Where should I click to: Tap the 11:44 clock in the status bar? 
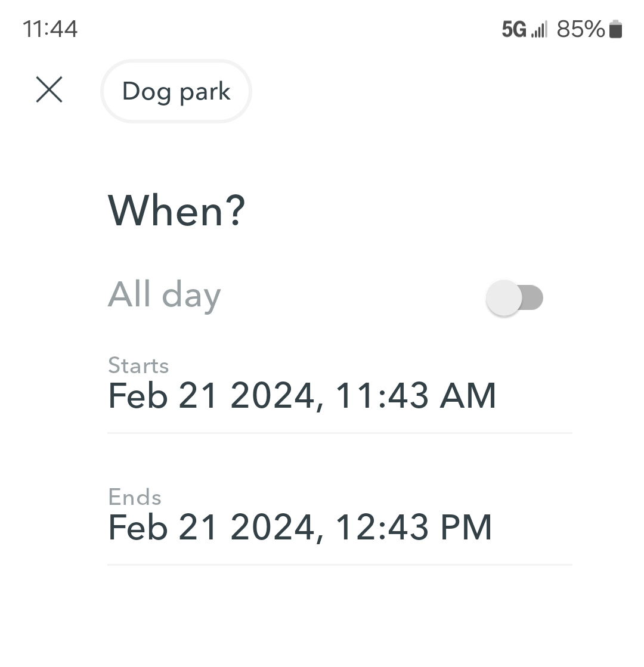pyautogui.click(x=50, y=29)
